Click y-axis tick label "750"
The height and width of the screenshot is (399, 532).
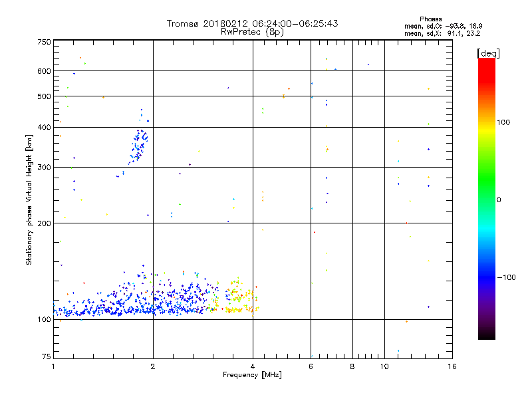pyautogui.click(x=44, y=42)
